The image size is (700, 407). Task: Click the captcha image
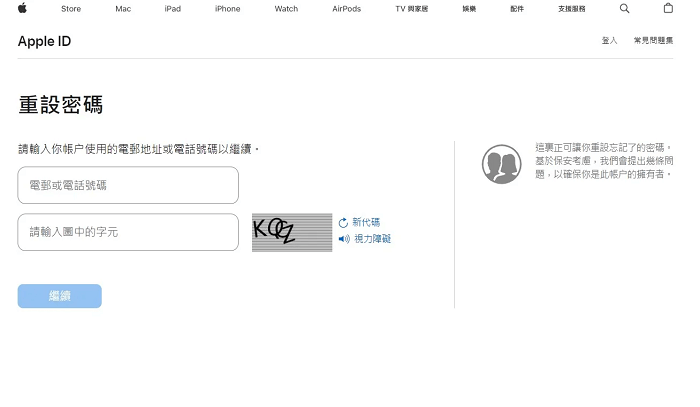click(x=292, y=233)
